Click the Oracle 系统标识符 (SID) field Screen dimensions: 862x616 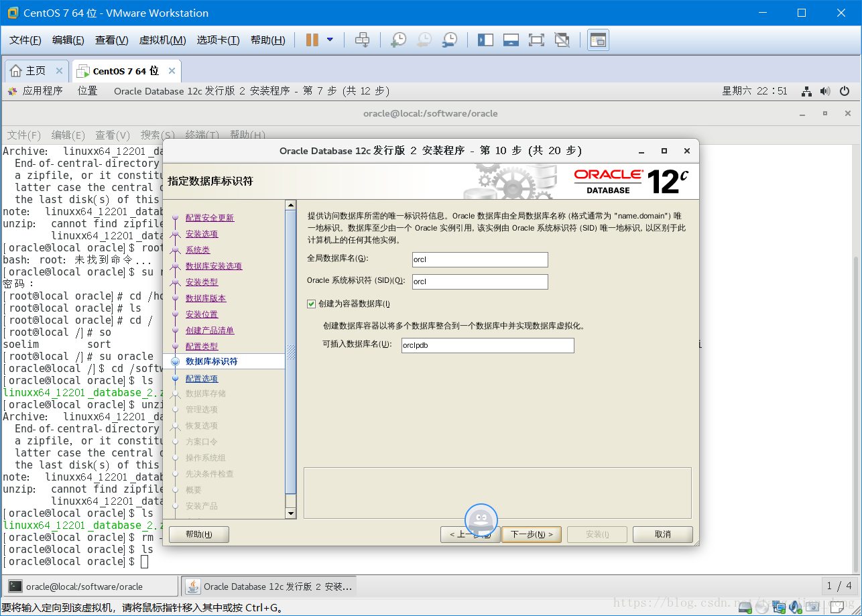click(480, 282)
